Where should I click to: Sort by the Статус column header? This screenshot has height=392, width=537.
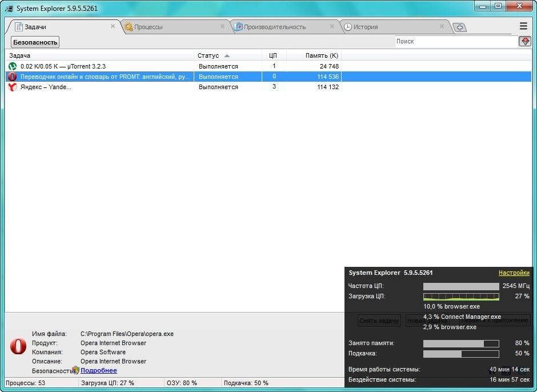228,55
